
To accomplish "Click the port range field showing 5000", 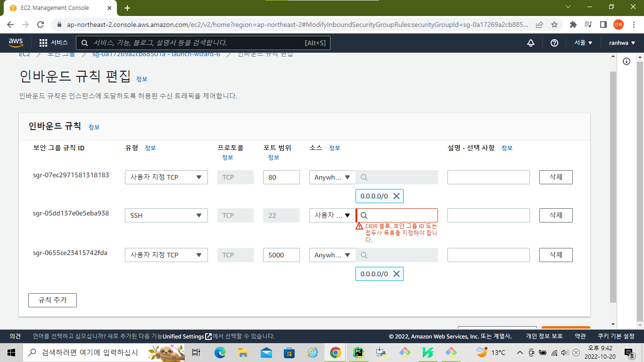I will tap(281, 255).
